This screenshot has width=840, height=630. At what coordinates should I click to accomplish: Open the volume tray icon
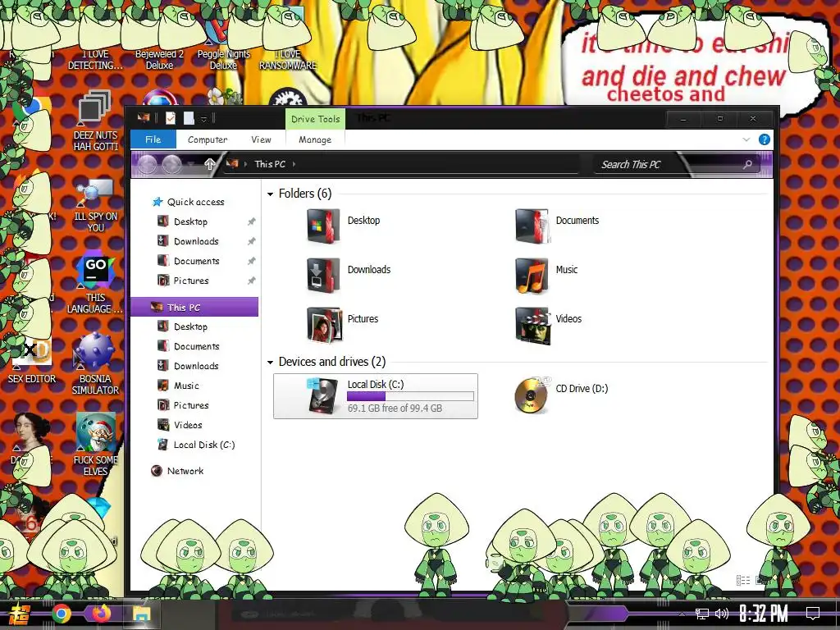721,614
